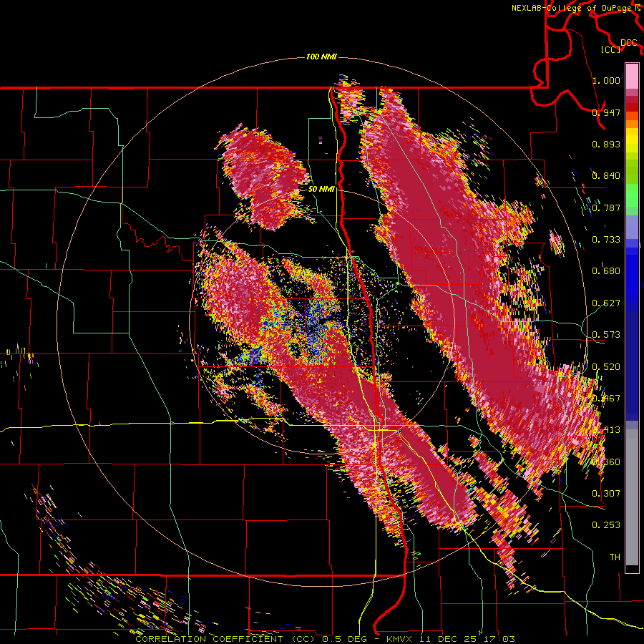
Task: Select the 0.520 scale value label
Action: pos(606,367)
